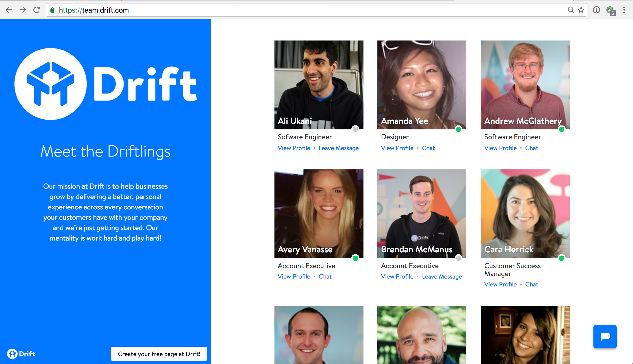Leave Message for Ali Ukani

click(339, 148)
